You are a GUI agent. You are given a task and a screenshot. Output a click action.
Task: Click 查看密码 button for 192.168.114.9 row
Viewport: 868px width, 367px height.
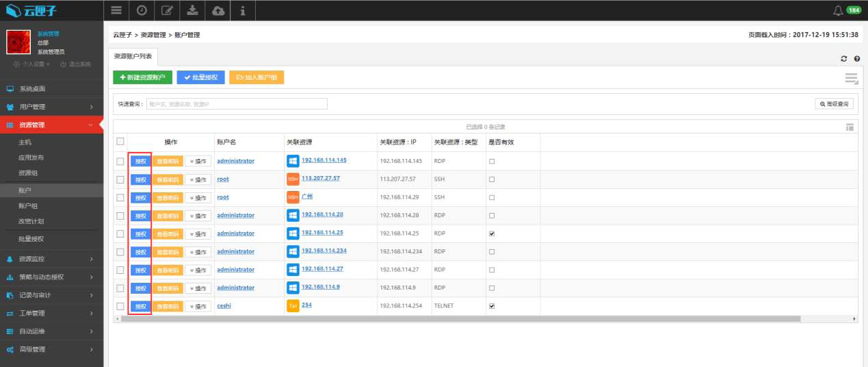click(168, 288)
